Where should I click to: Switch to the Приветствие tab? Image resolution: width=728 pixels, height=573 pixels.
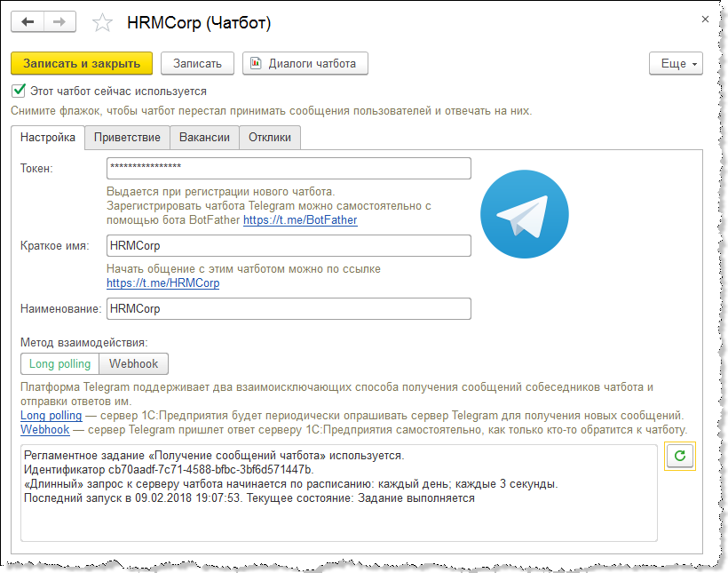pyautogui.click(x=127, y=138)
